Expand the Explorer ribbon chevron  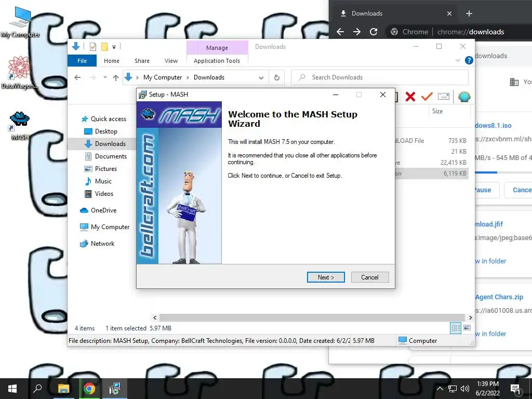[x=458, y=60]
